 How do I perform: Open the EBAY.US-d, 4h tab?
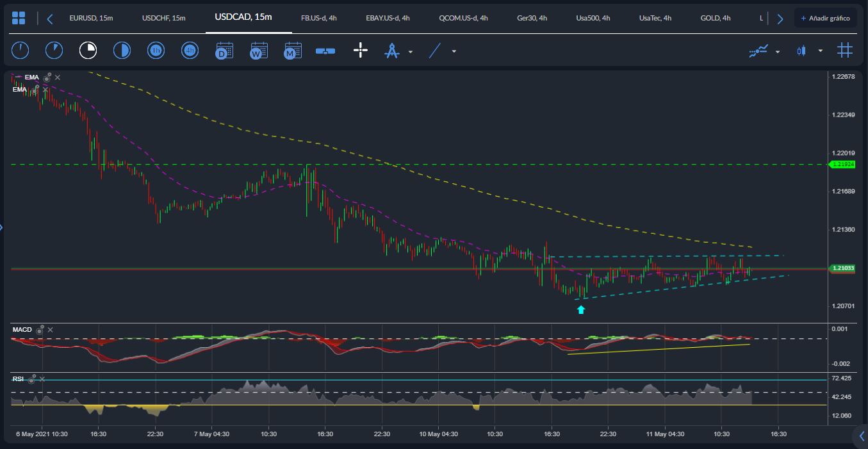coord(388,18)
